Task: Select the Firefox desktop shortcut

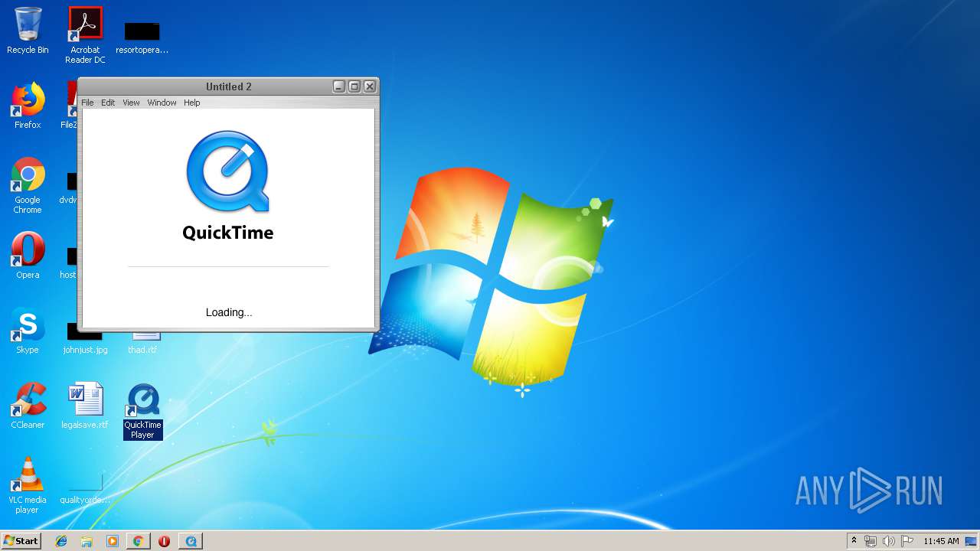Action: tap(28, 106)
